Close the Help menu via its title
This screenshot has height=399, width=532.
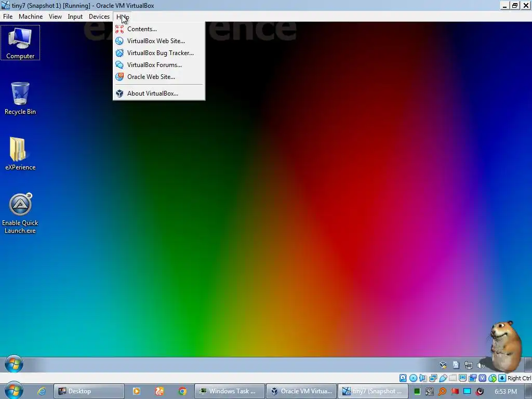123,17
